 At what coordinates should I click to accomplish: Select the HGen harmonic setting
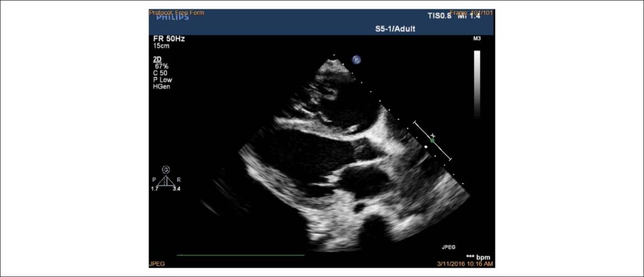click(x=160, y=87)
